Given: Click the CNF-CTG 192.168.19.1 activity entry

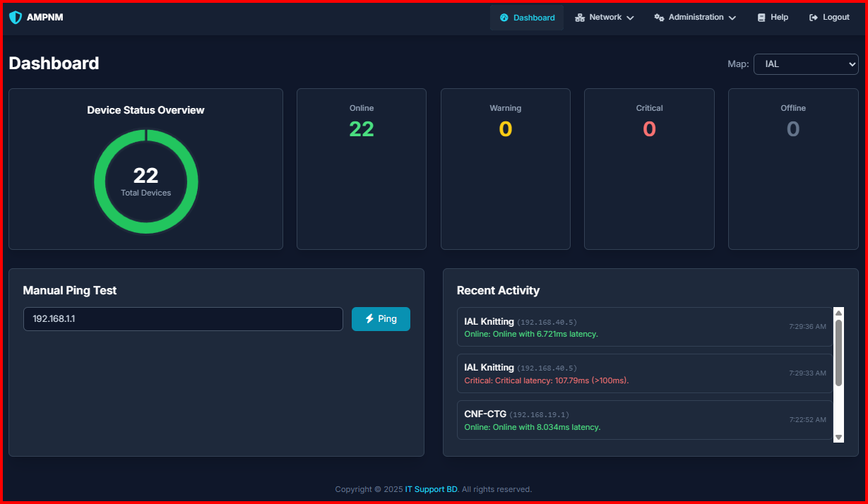Looking at the screenshot, I should click(x=645, y=420).
